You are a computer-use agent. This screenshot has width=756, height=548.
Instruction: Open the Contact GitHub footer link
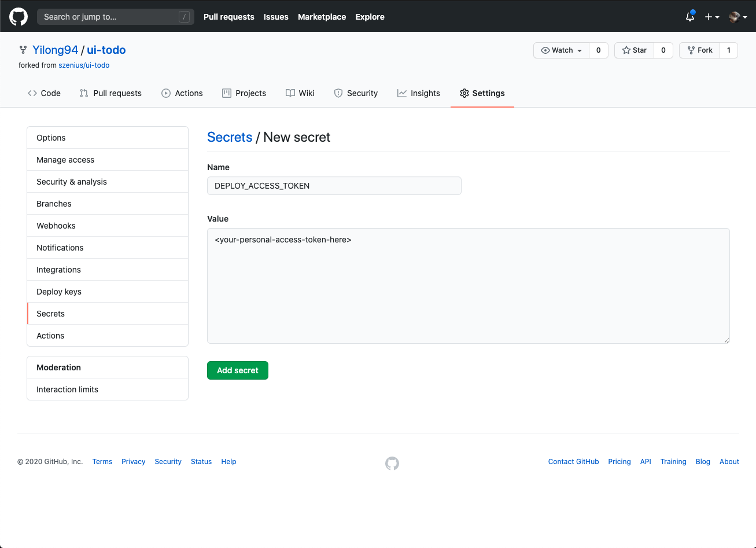point(574,462)
